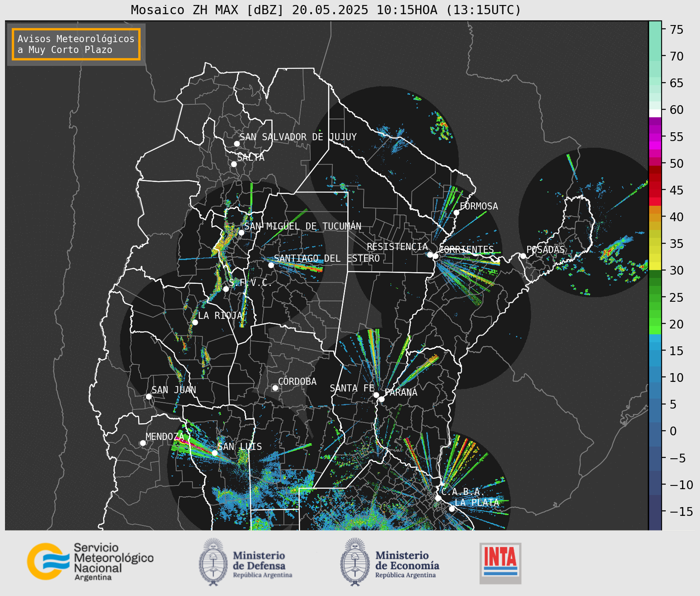Click the magenta 55 dBZ colorbar segment
This screenshot has height=596, width=700.
pyautogui.click(x=655, y=137)
